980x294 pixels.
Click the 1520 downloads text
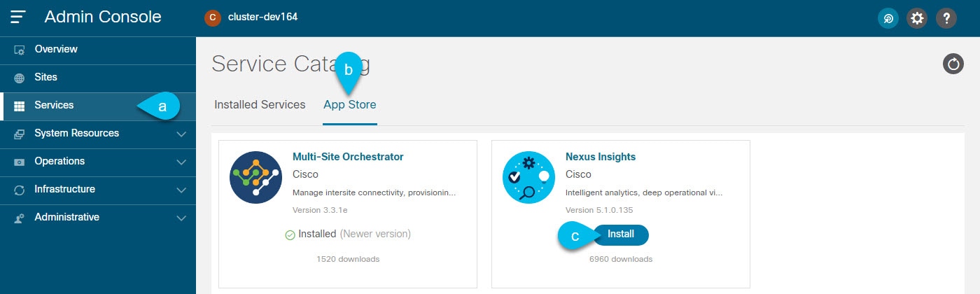[348, 259]
